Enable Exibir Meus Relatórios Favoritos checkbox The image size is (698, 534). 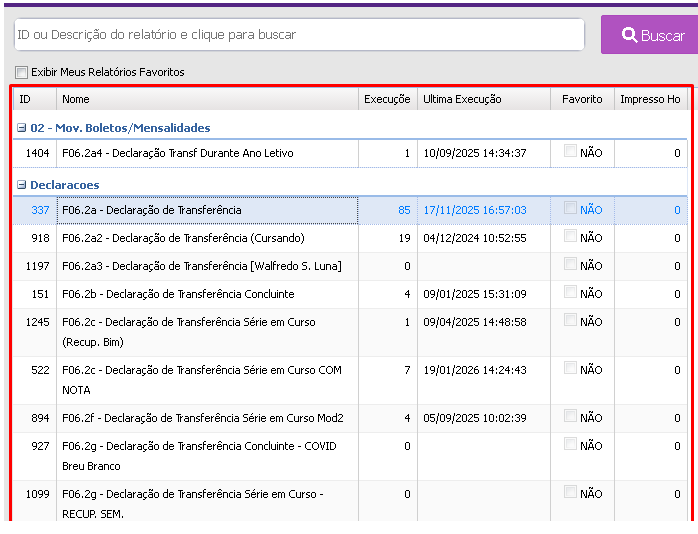pos(22,72)
